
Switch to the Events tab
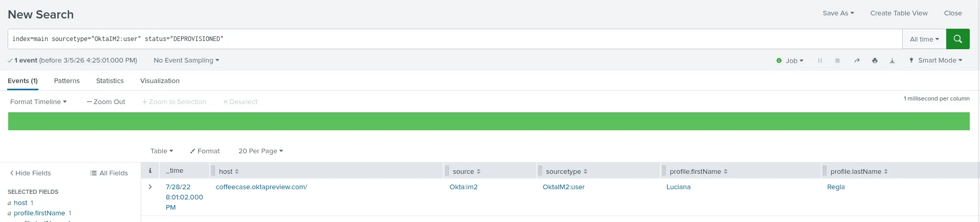pyautogui.click(x=23, y=81)
